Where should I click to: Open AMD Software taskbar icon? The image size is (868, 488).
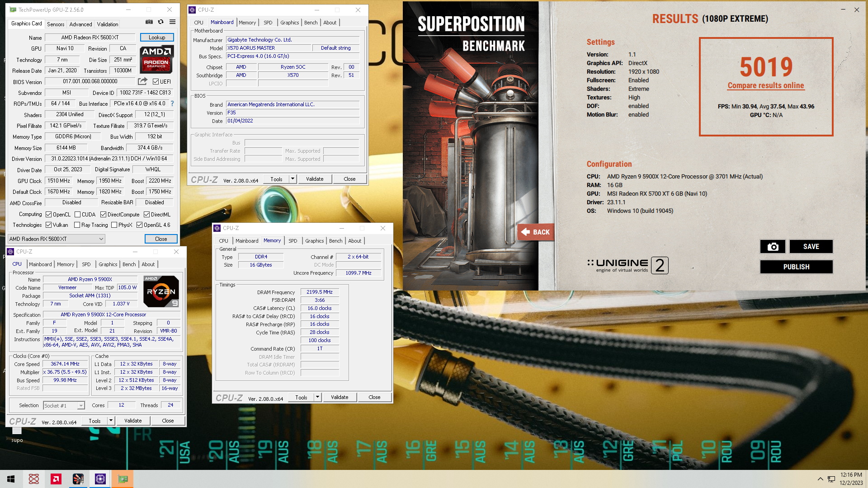coord(56,479)
